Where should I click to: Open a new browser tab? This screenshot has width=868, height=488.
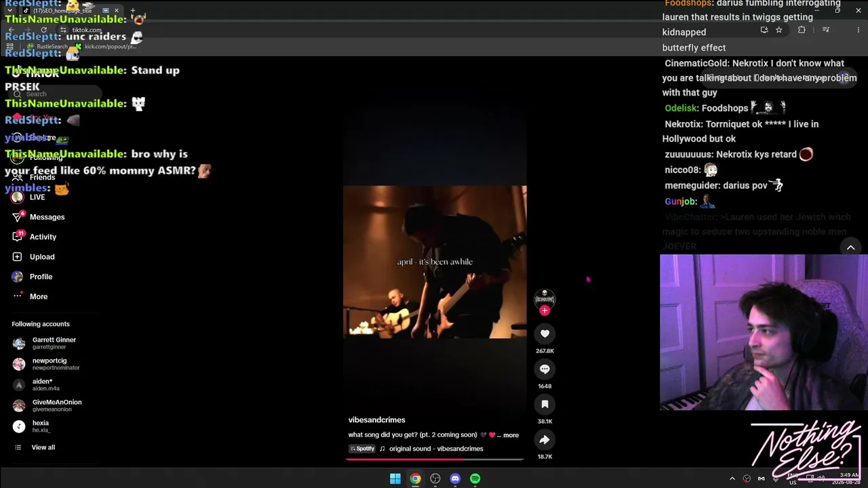[133, 11]
